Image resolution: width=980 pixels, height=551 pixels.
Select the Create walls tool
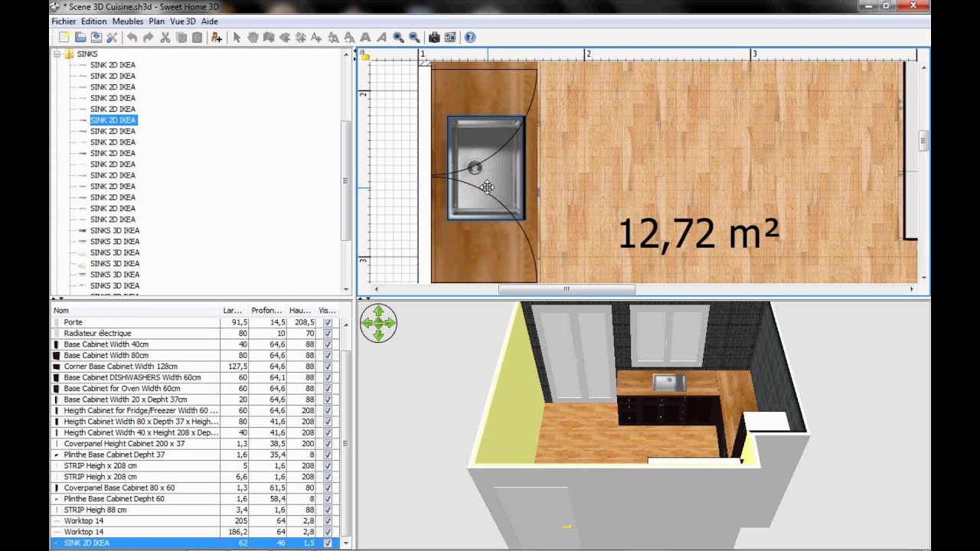pos(269,37)
